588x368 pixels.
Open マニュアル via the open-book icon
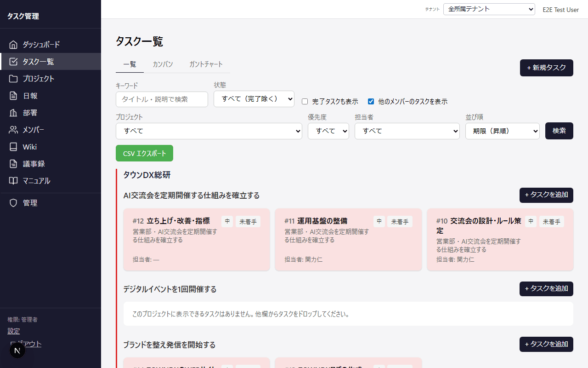coord(13,180)
